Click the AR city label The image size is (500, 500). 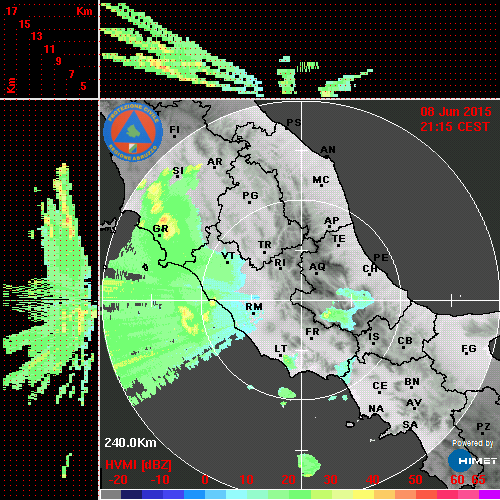click(215, 162)
